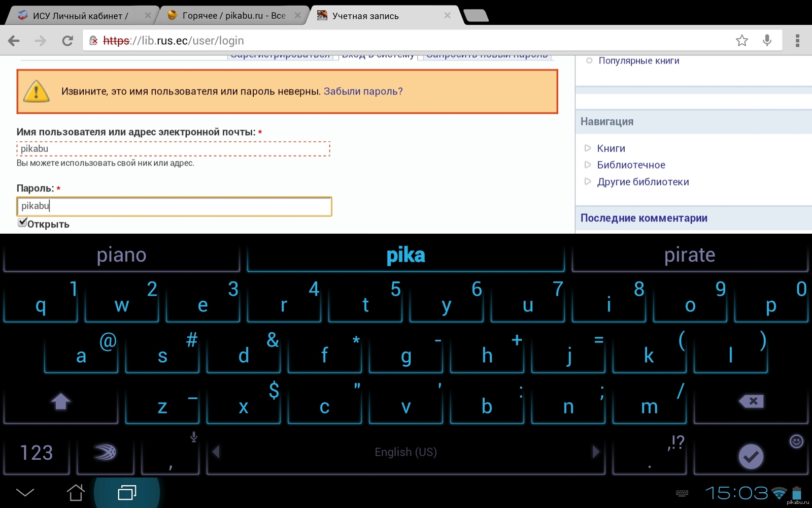Viewport: 812px width, 508px height.
Task: Bookmark this page with the star icon
Action: [741, 41]
